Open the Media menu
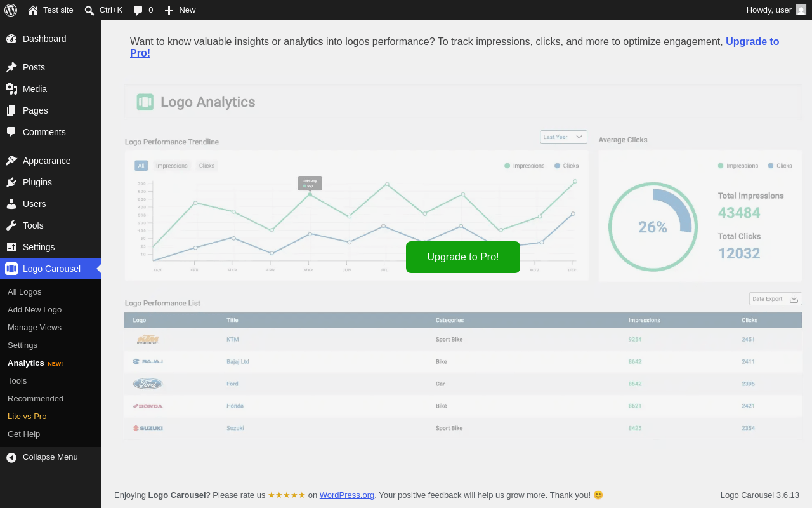The width and height of the screenshot is (812, 508). (51, 89)
